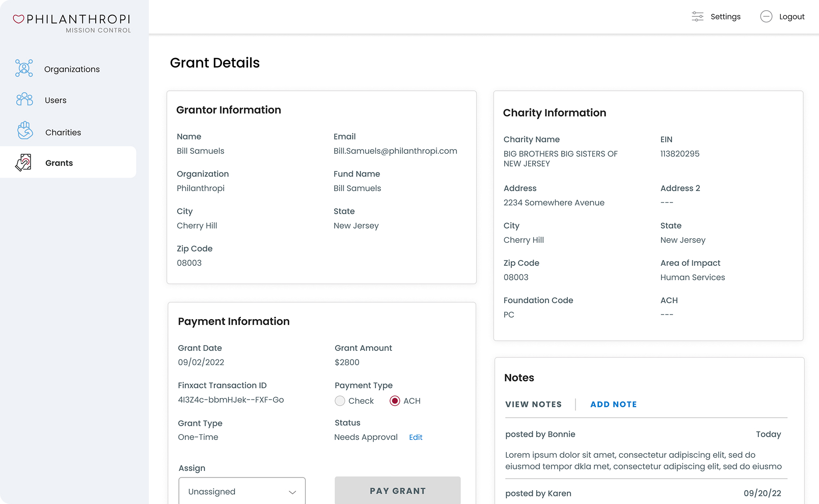
Task: Click the Grants sidebar icon
Action: click(23, 162)
